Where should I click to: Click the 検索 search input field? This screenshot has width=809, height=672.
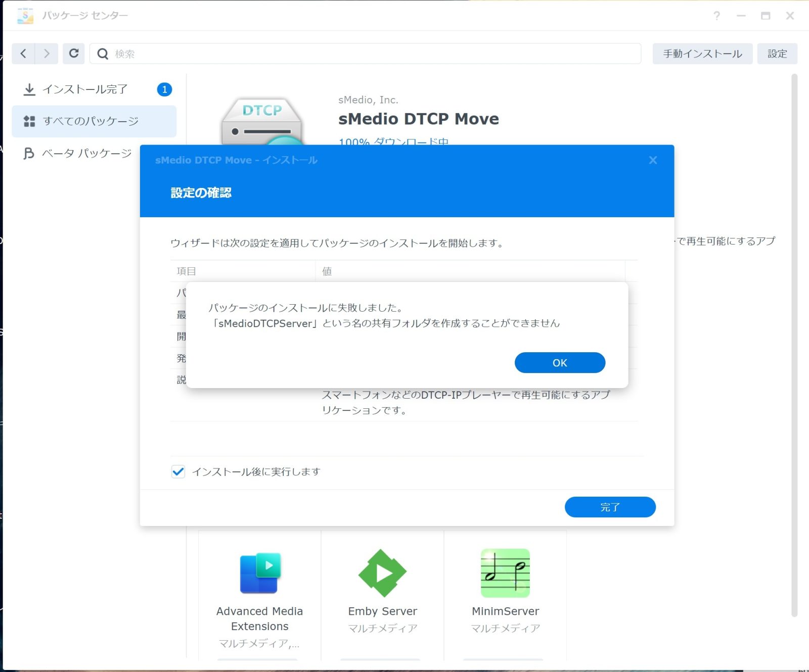[x=374, y=54]
